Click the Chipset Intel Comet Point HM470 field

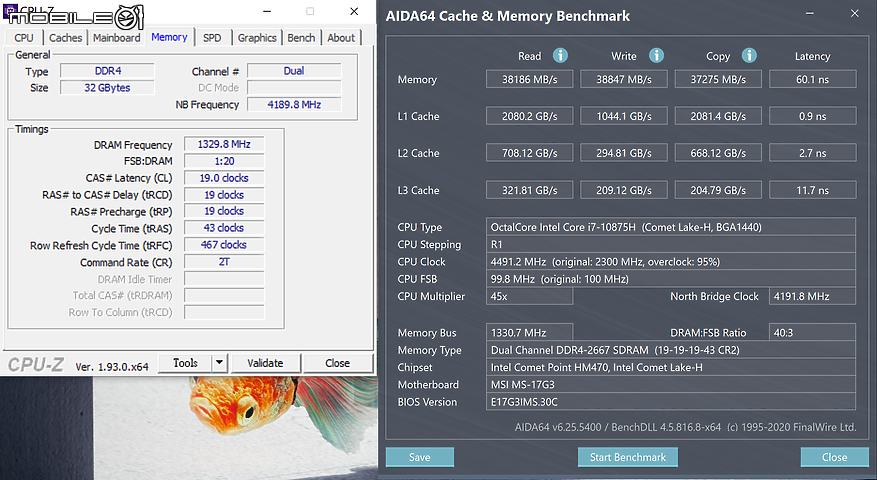point(671,367)
